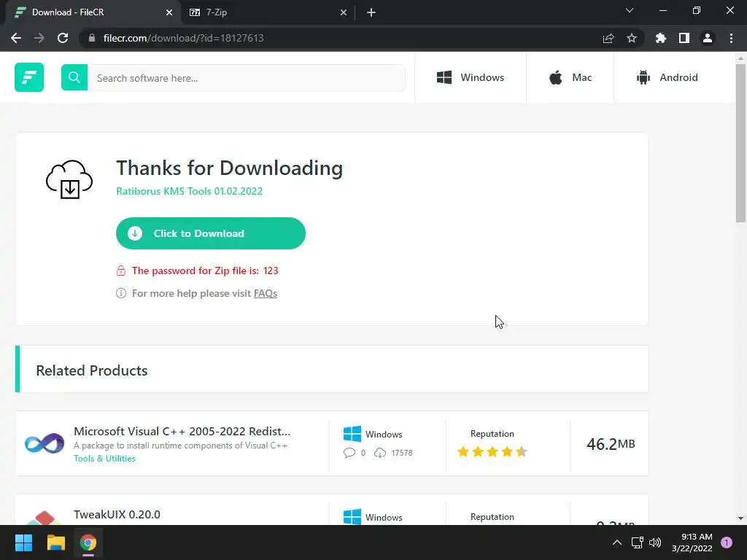Click the address bar URL

pyautogui.click(x=183, y=38)
